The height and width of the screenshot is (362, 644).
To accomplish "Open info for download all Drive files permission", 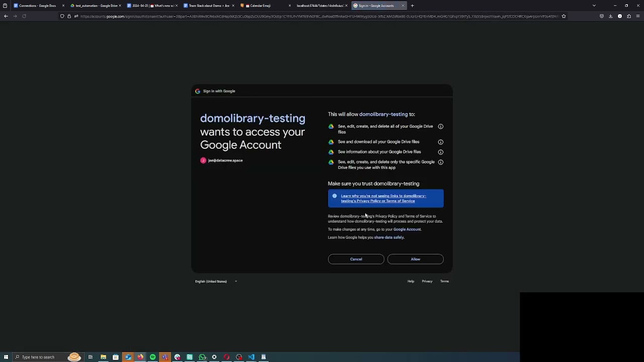I will point(441,142).
